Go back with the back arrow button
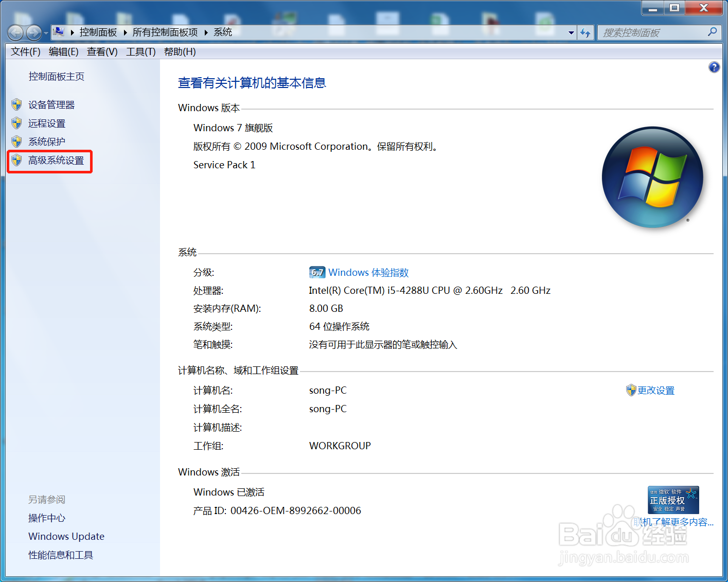Image resolution: width=728 pixels, height=582 pixels. (x=15, y=33)
